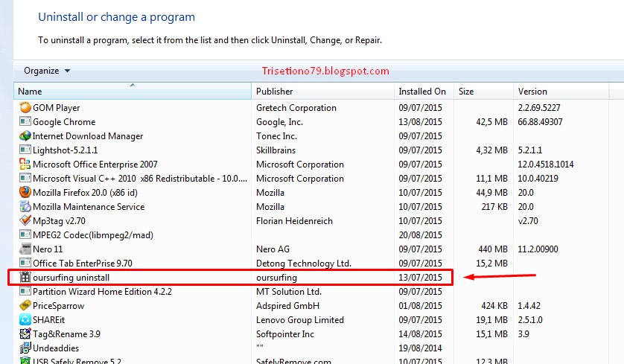Sort list by Installed On column
624x364 pixels.
[x=424, y=91]
